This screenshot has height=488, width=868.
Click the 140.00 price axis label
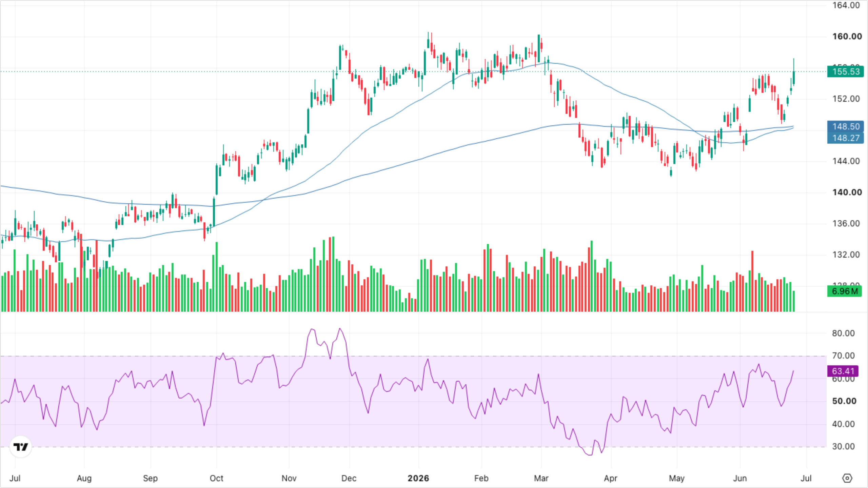[x=847, y=192]
